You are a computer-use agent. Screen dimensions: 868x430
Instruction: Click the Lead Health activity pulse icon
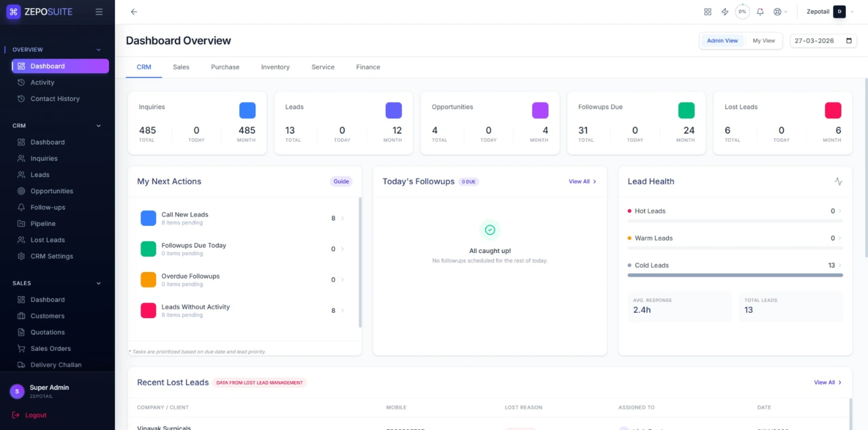pos(838,182)
